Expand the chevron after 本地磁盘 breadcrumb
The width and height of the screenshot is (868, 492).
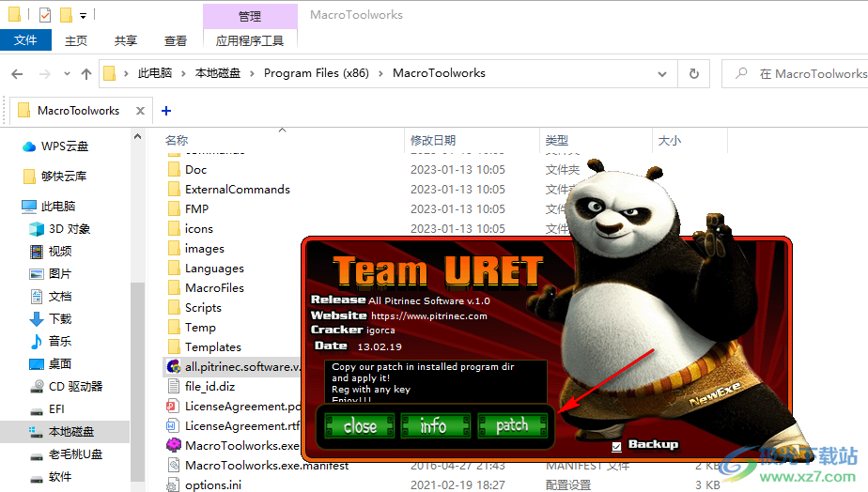252,73
